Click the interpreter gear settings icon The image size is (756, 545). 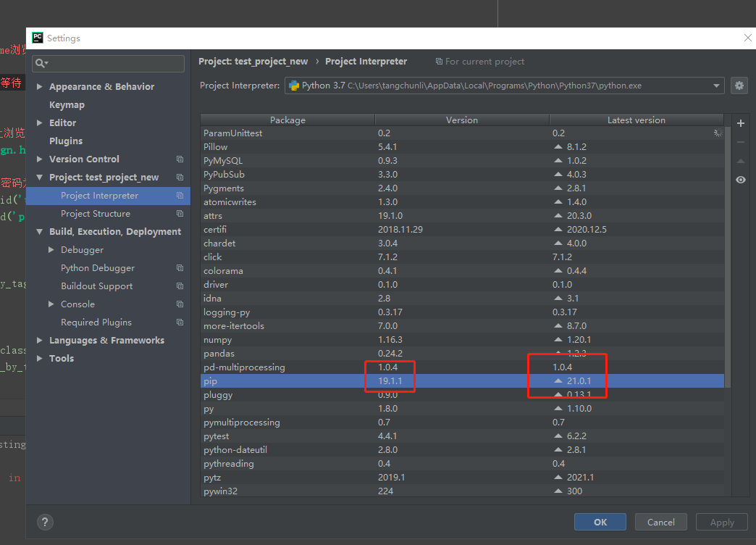pyautogui.click(x=739, y=86)
